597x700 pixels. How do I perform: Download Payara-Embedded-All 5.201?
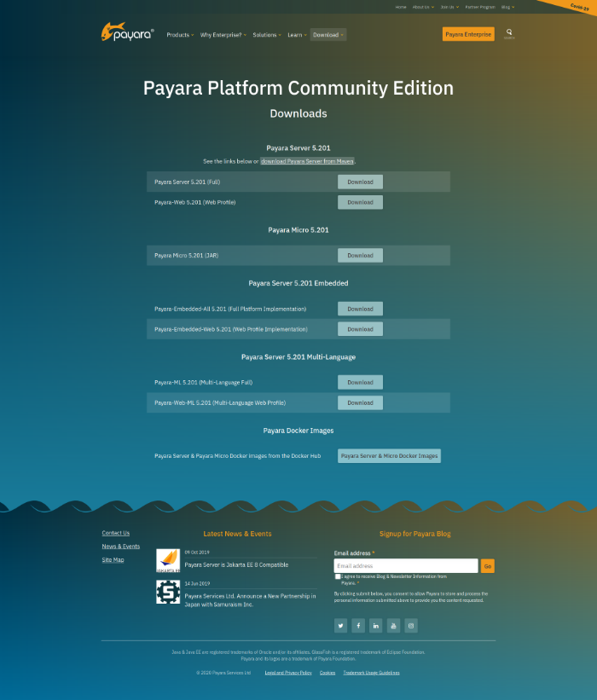[x=360, y=309]
